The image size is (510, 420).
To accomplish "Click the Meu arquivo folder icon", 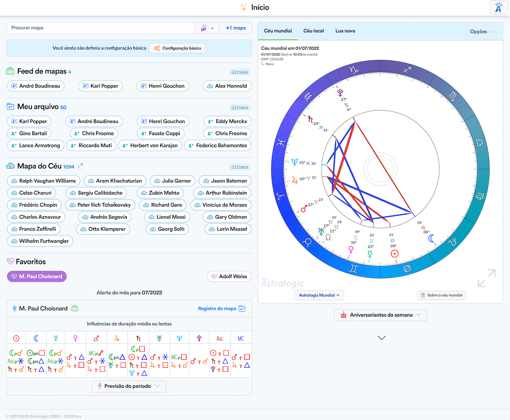I will (11, 107).
